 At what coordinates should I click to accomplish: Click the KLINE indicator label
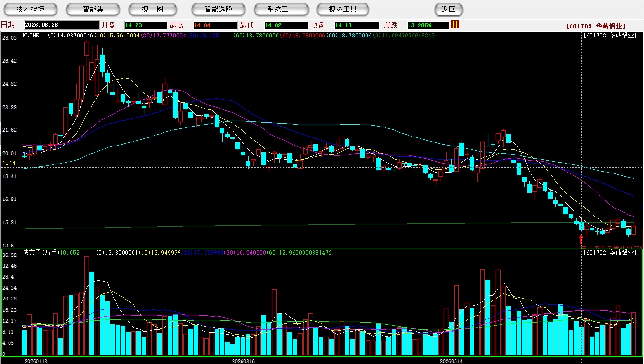coord(31,36)
